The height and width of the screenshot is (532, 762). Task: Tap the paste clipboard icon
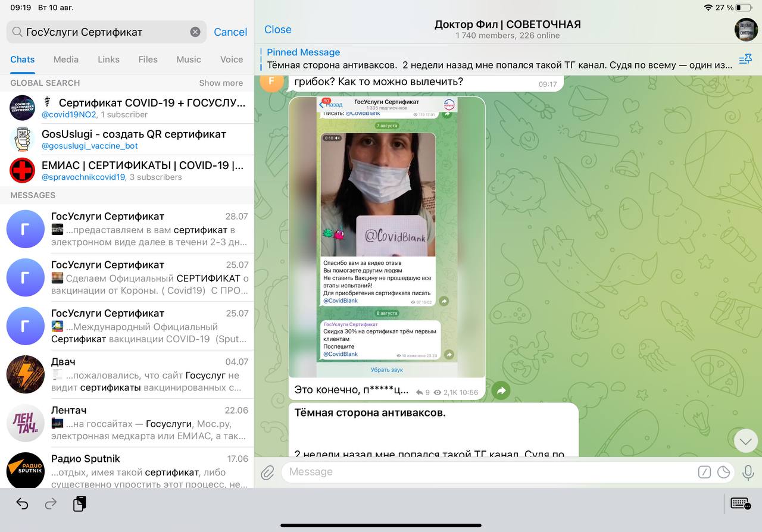coord(80,503)
